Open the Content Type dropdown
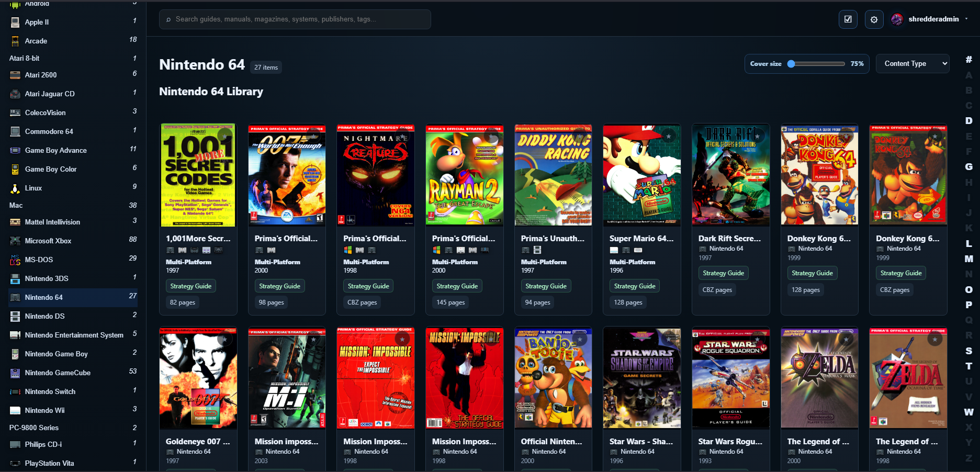The image size is (980, 472). pos(913,63)
